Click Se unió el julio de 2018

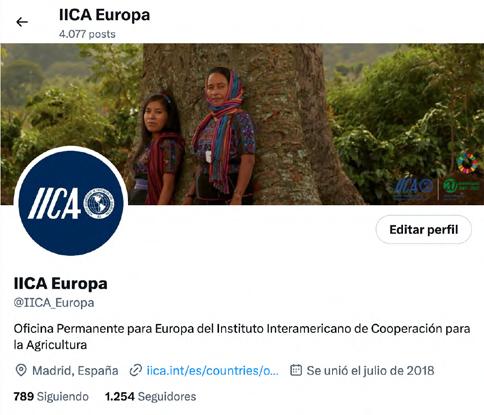pyautogui.click(x=370, y=370)
